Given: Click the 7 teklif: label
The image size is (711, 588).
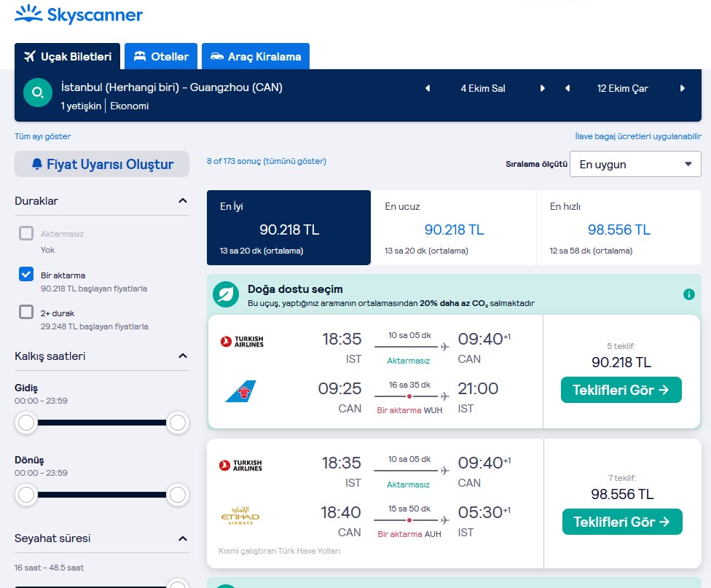Looking at the screenshot, I should (622, 478).
